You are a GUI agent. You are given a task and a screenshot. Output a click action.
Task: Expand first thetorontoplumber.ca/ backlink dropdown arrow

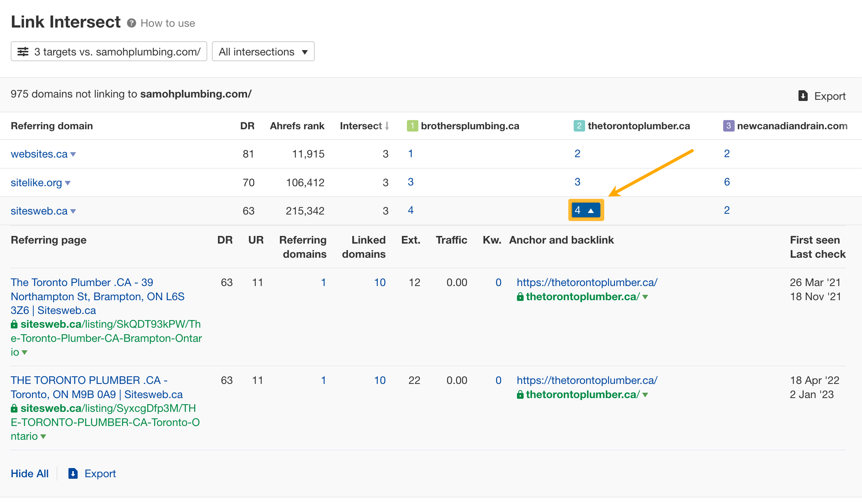coord(646,297)
